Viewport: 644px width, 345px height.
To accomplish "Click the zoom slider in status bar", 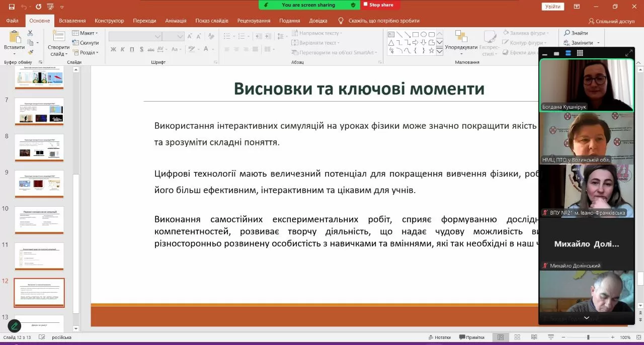I will (588, 337).
